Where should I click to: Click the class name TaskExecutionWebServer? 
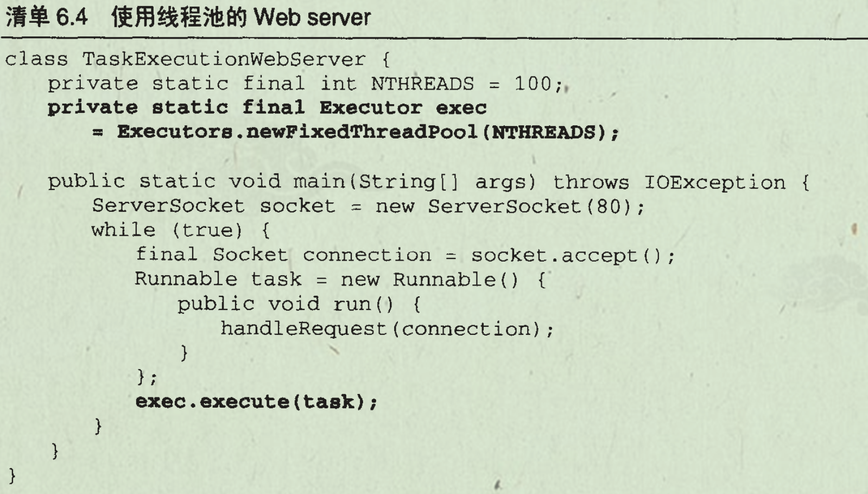[x=224, y=59]
